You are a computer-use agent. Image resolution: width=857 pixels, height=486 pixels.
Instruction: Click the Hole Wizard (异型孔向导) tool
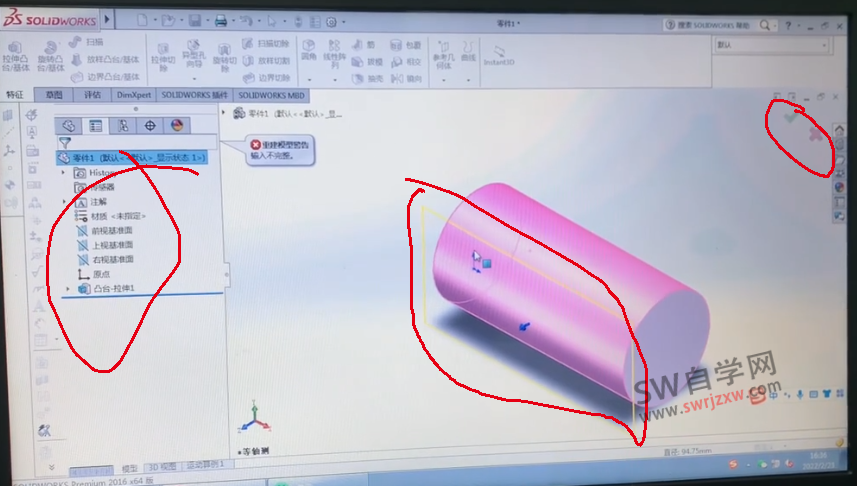(x=193, y=55)
